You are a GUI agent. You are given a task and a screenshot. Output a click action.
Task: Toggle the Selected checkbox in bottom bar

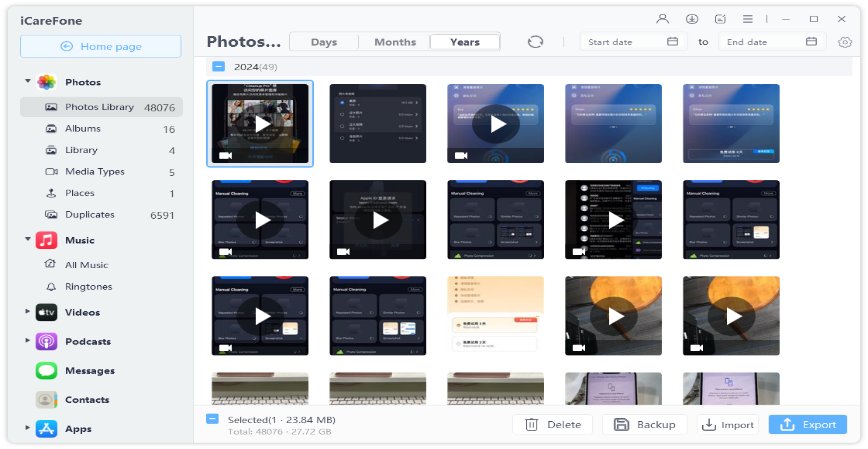212,419
